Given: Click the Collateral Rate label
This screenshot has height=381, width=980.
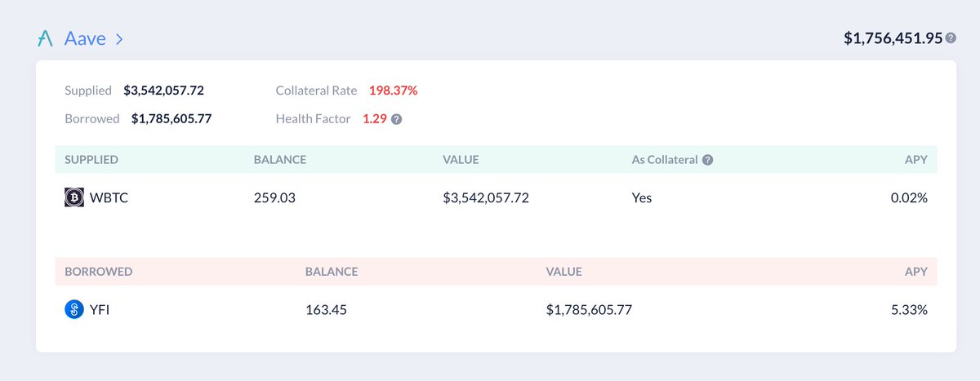Looking at the screenshot, I should (x=317, y=91).
